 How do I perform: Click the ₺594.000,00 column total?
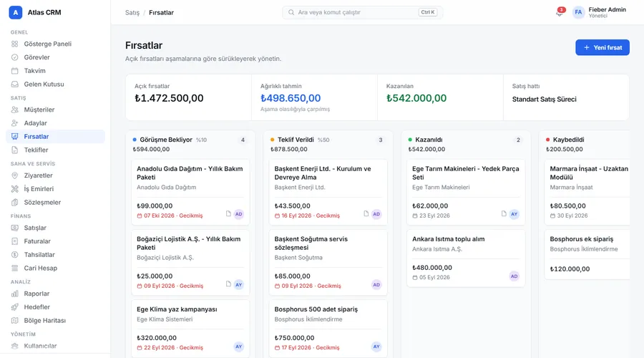(151, 149)
